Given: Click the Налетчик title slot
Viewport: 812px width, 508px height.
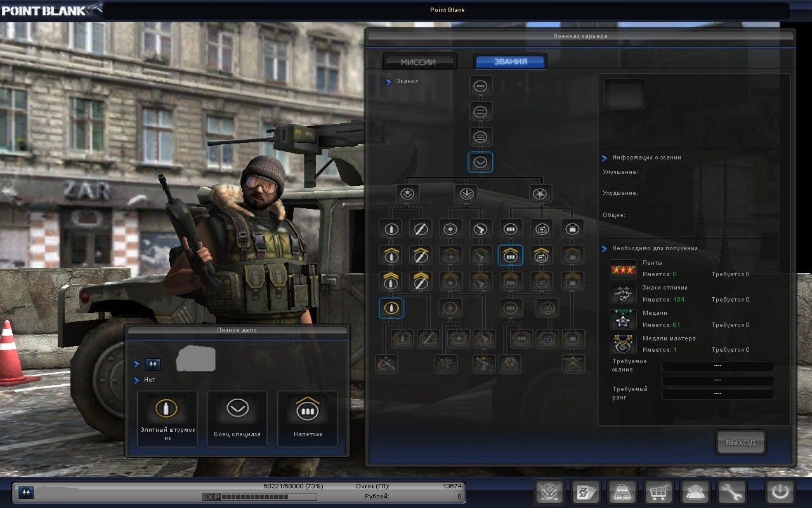Looking at the screenshot, I should click(308, 418).
